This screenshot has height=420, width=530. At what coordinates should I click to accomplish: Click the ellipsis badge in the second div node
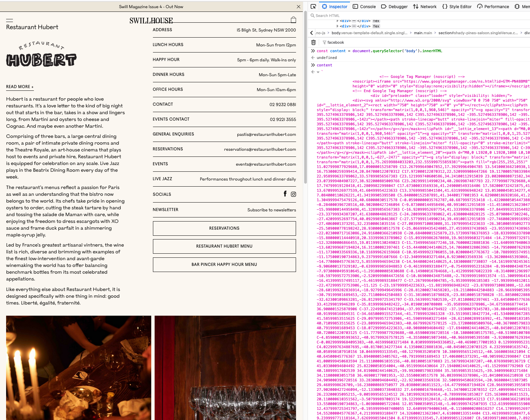point(354,26)
